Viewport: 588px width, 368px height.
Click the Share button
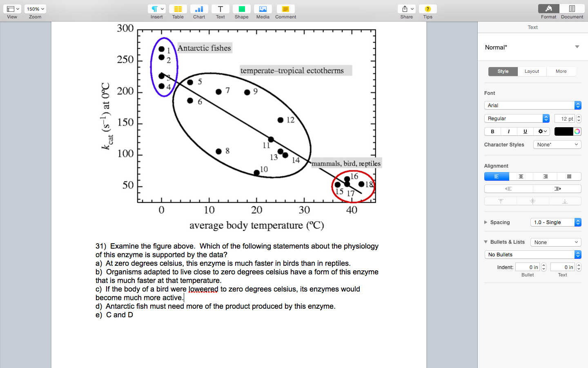point(406,9)
